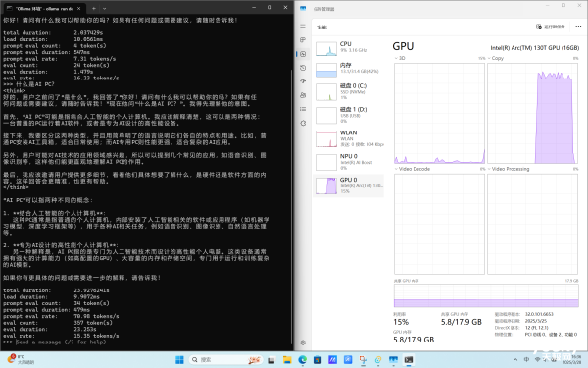Open the Copy engine graph dropdown
The image size is (588, 368).
pos(496,58)
